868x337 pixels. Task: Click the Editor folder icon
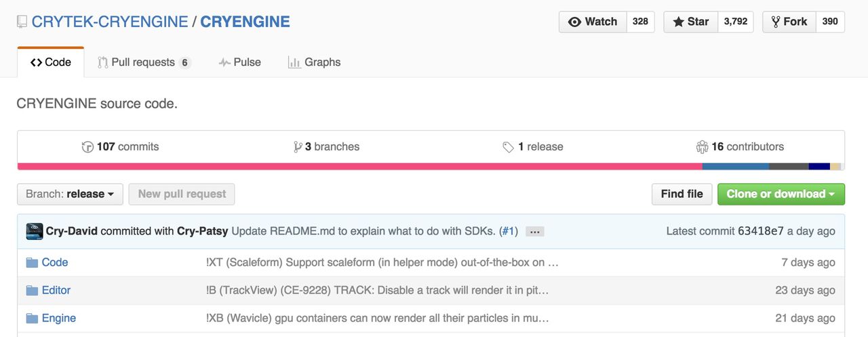[x=32, y=290]
